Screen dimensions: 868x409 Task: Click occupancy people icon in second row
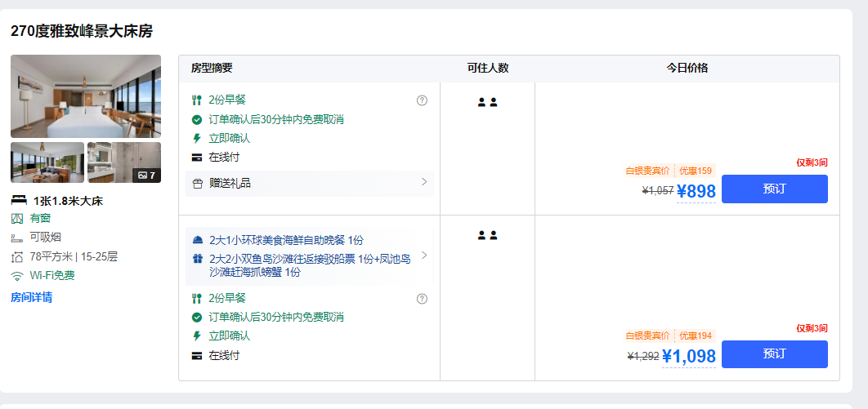(x=487, y=235)
